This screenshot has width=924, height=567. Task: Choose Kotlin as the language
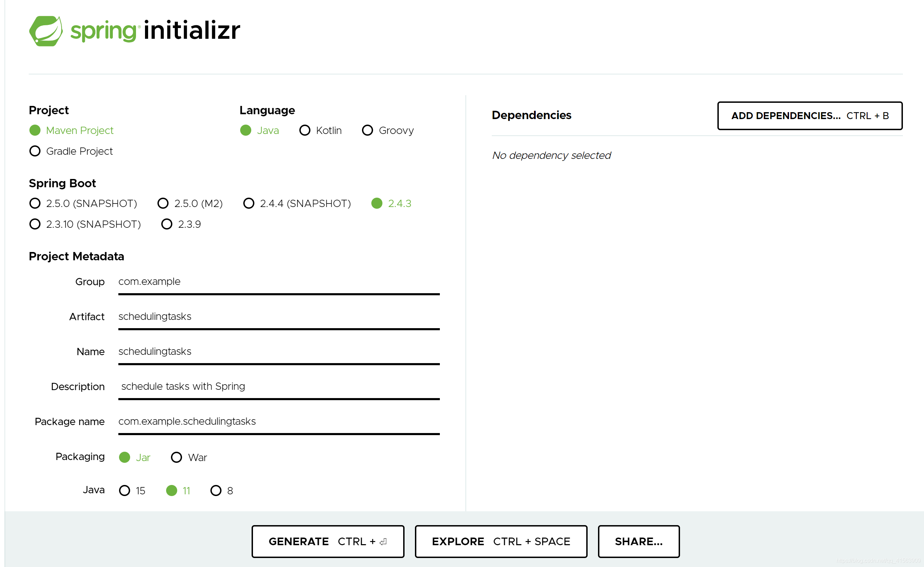tap(320, 130)
